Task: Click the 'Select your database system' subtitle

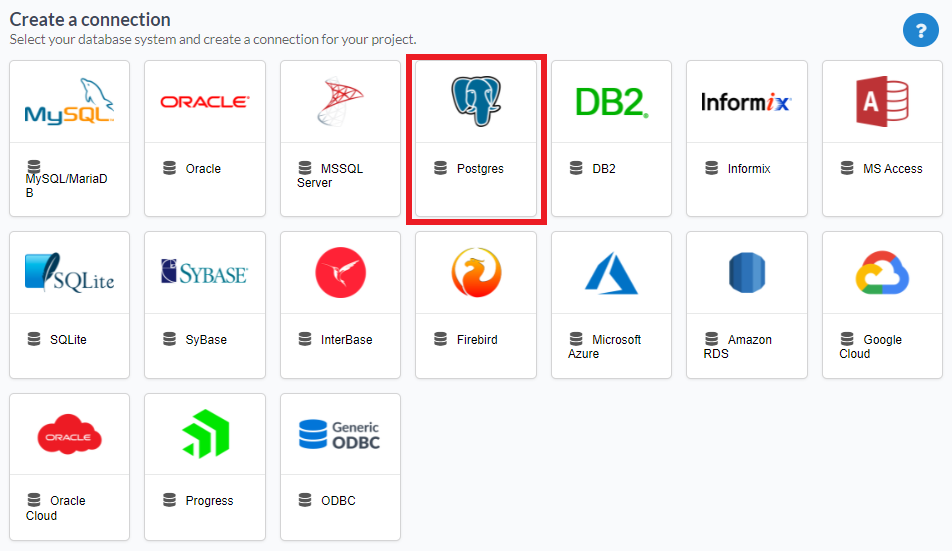Action: click(x=213, y=39)
